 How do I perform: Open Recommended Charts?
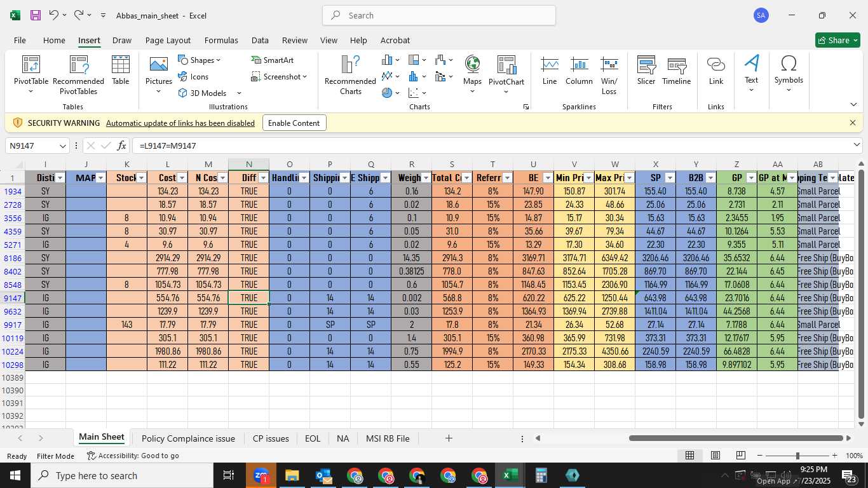pyautogui.click(x=350, y=74)
